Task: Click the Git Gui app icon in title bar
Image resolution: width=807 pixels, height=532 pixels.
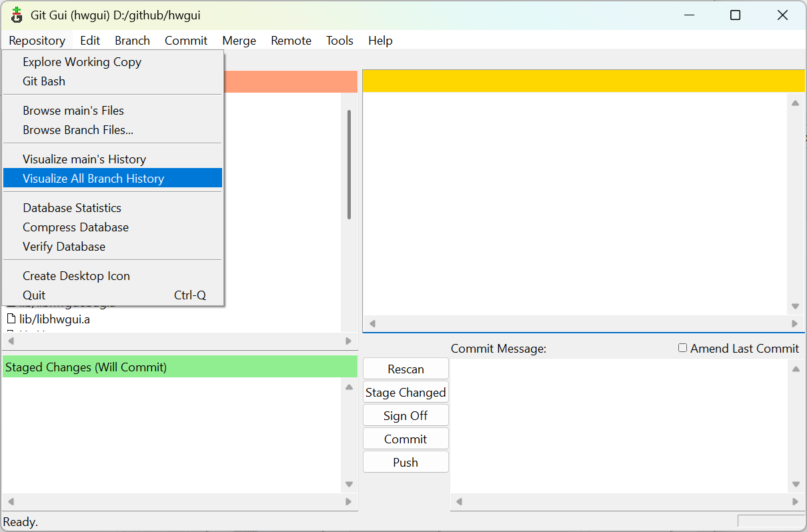Action: [x=17, y=15]
